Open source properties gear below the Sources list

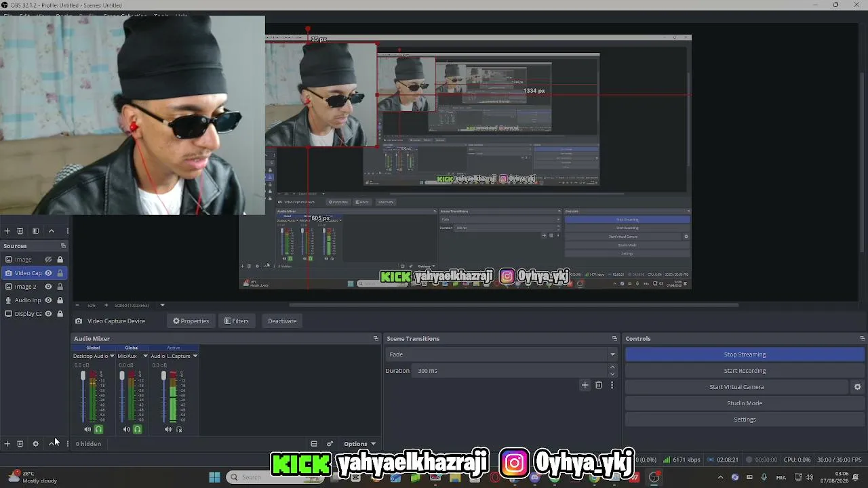pos(36,444)
